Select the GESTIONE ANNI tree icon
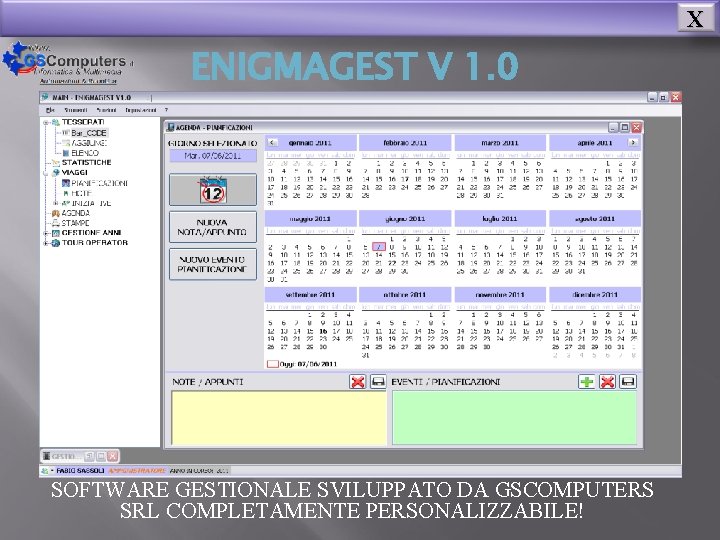The width and height of the screenshot is (720, 540). click(56, 233)
